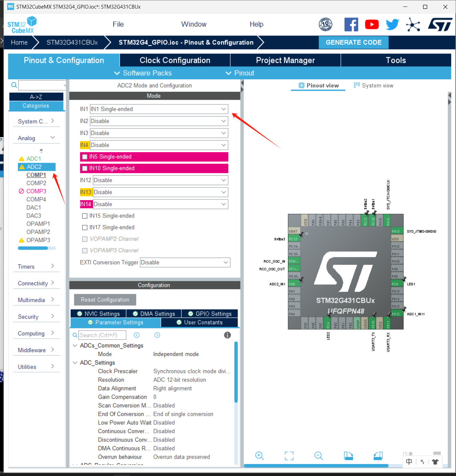Click the parameter search field
The height and width of the screenshot is (476, 456).
[102, 335]
